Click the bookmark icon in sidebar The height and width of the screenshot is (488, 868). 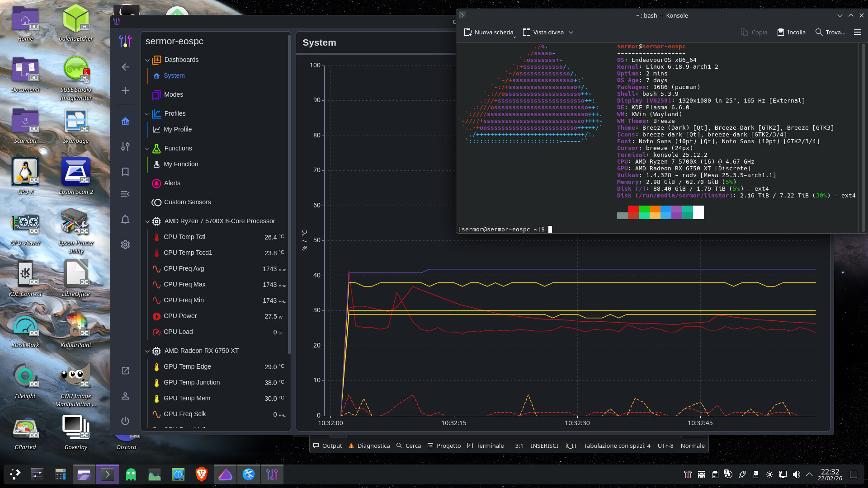tap(125, 172)
